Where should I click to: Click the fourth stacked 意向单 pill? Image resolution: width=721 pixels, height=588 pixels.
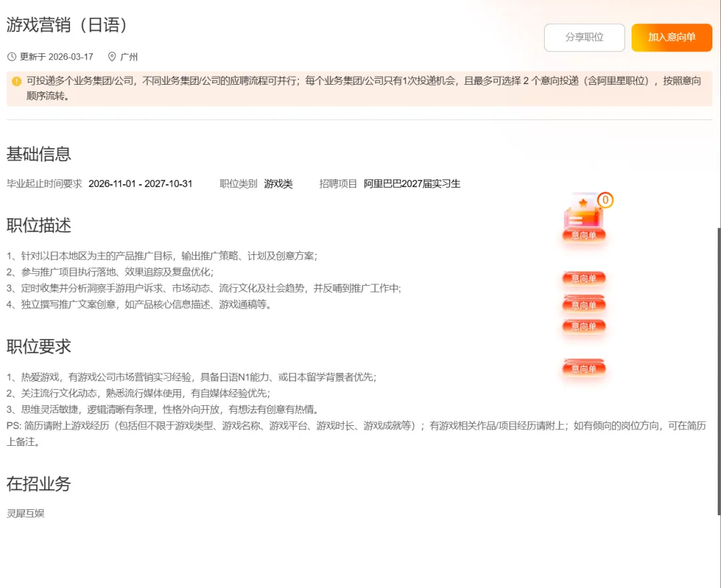583,326
